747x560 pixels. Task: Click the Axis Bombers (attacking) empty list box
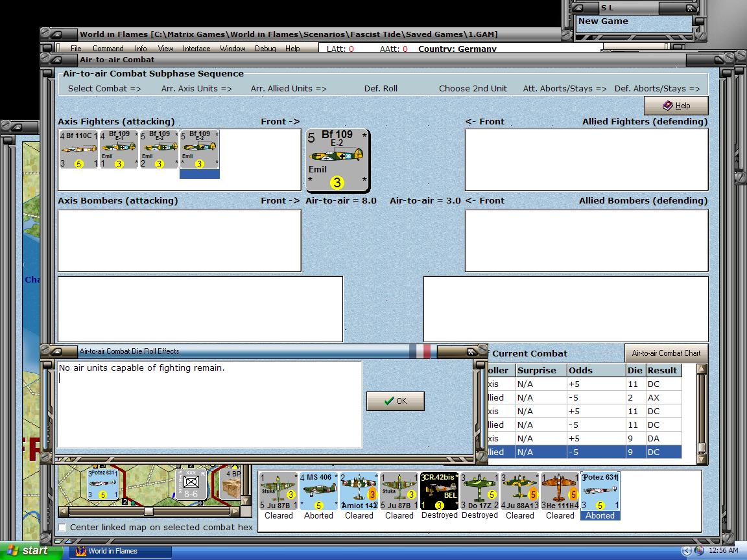click(x=180, y=240)
